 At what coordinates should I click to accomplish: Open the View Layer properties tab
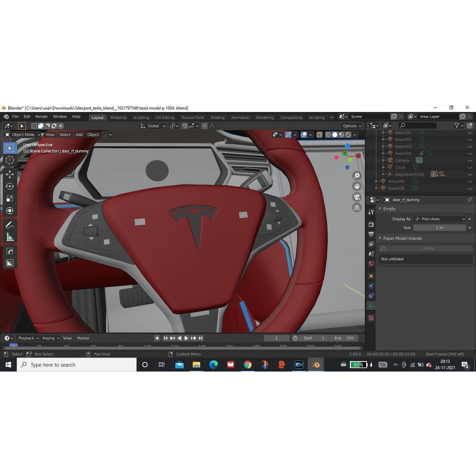(x=371, y=244)
